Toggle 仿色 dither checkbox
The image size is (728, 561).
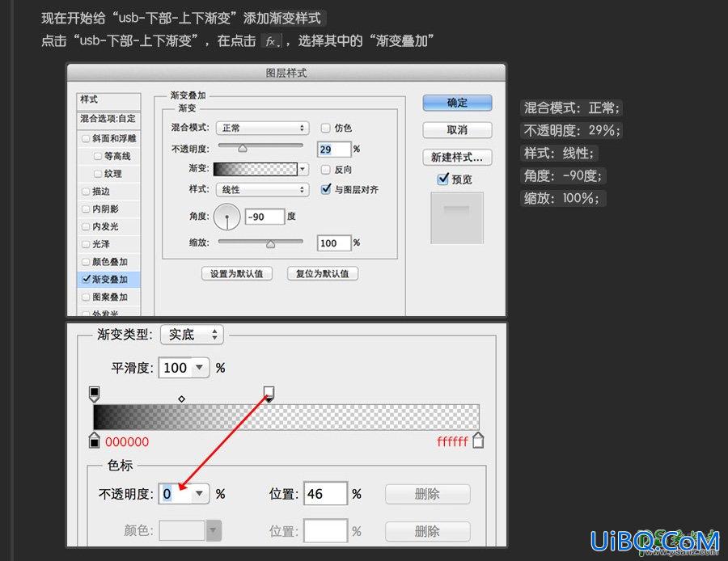point(325,128)
